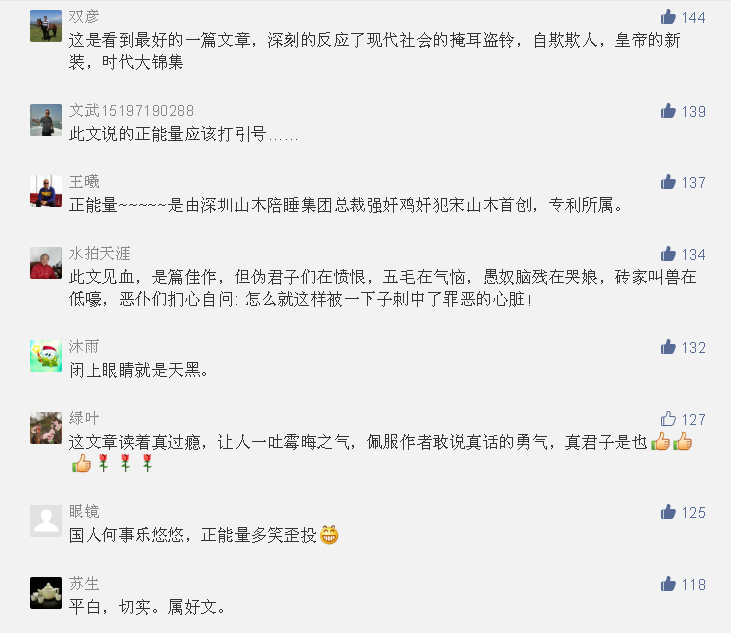Click username 文武15197190288
The height and width of the screenshot is (633, 731).
(x=131, y=110)
